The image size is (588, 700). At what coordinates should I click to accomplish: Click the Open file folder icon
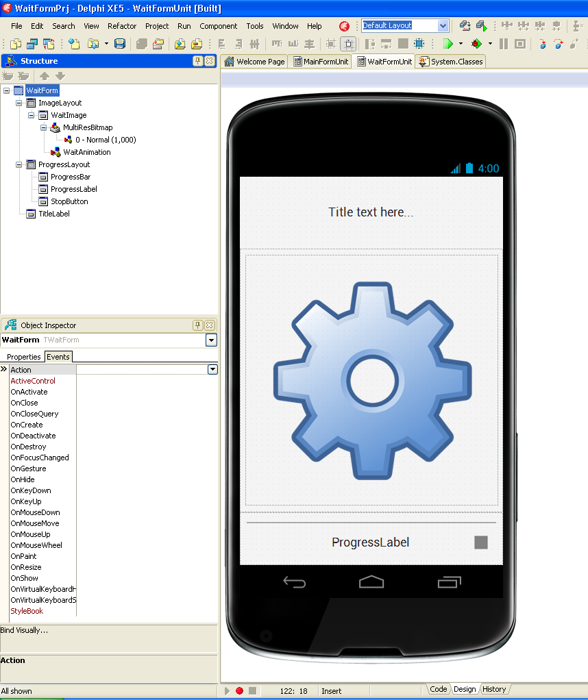pyautogui.click(x=93, y=44)
